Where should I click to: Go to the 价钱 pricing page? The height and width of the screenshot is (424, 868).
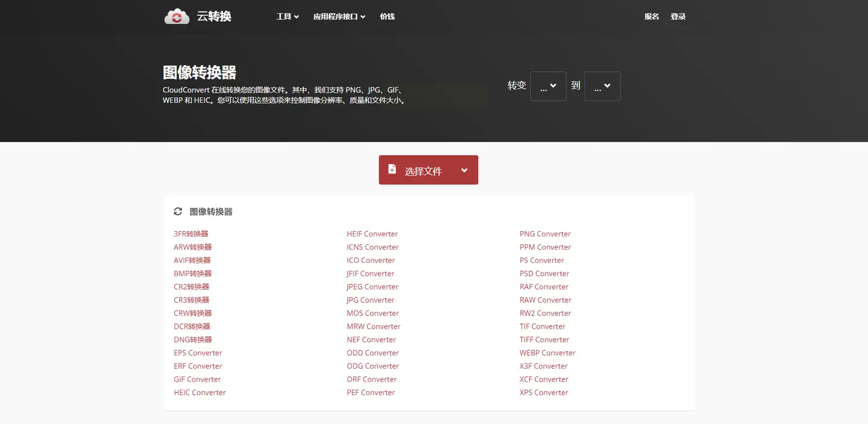(x=387, y=17)
